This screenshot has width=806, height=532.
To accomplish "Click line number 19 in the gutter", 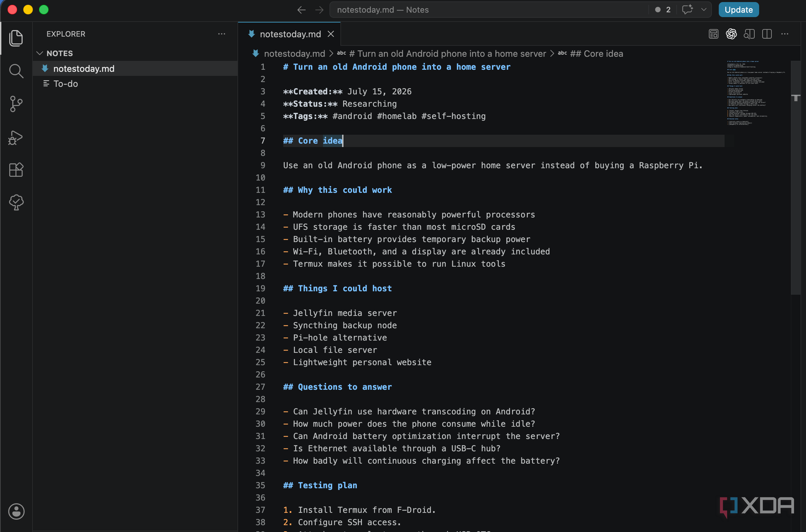I will click(260, 289).
